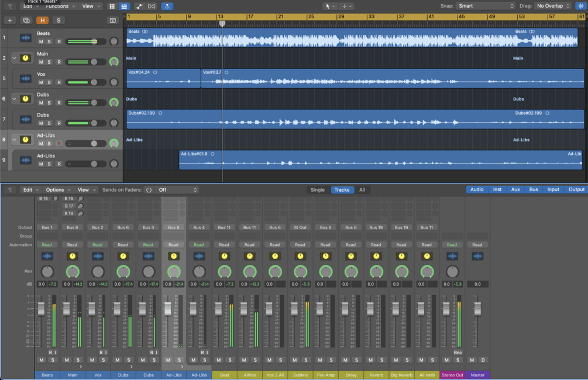This screenshot has width=588, height=380.
Task: Open the mixer View menu
Action: (x=87, y=189)
